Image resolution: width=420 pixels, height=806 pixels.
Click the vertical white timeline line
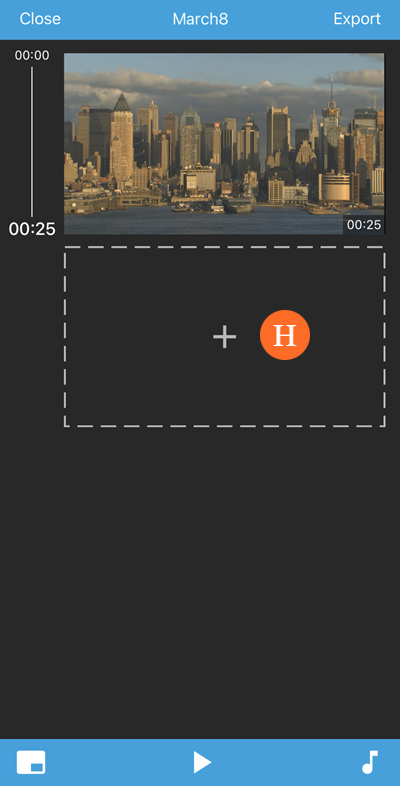pos(32,142)
